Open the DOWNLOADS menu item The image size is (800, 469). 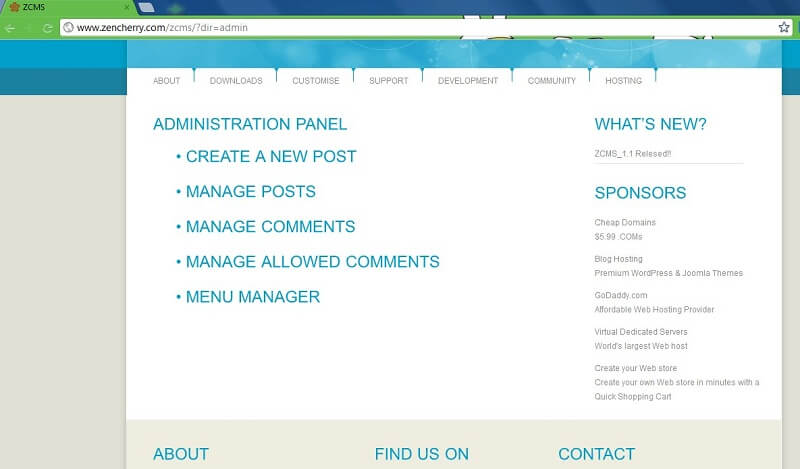tap(236, 81)
